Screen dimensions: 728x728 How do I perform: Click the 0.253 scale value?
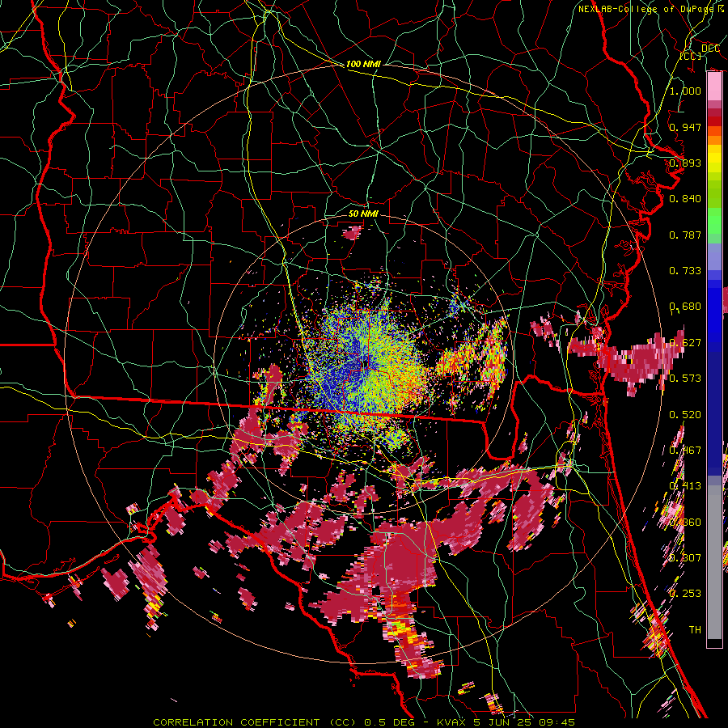click(685, 594)
